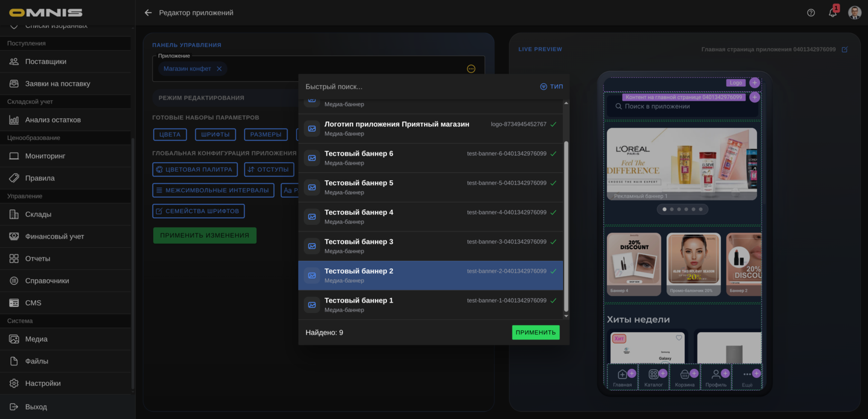Open the help question mark icon
Image resolution: width=868 pixels, height=419 pixels.
click(811, 13)
